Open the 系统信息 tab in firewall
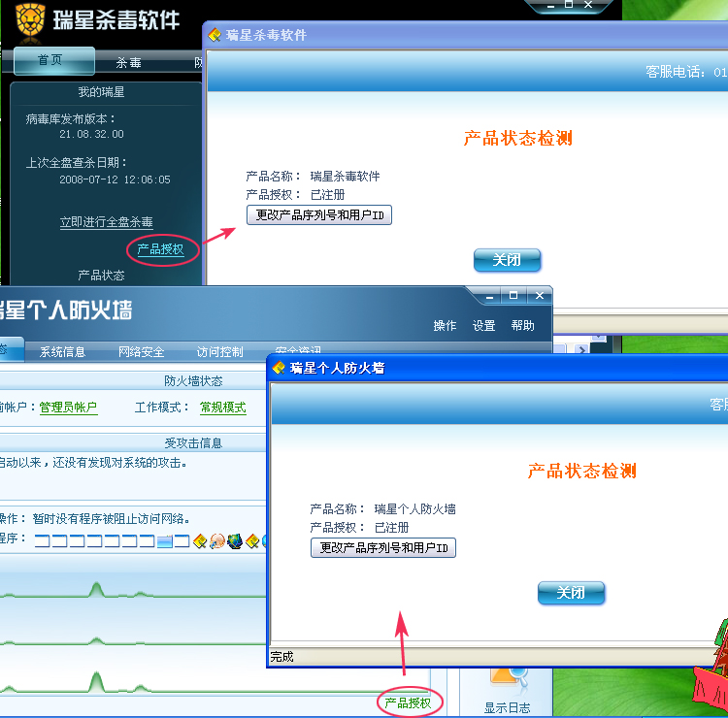This screenshot has height=718, width=728. (x=63, y=352)
